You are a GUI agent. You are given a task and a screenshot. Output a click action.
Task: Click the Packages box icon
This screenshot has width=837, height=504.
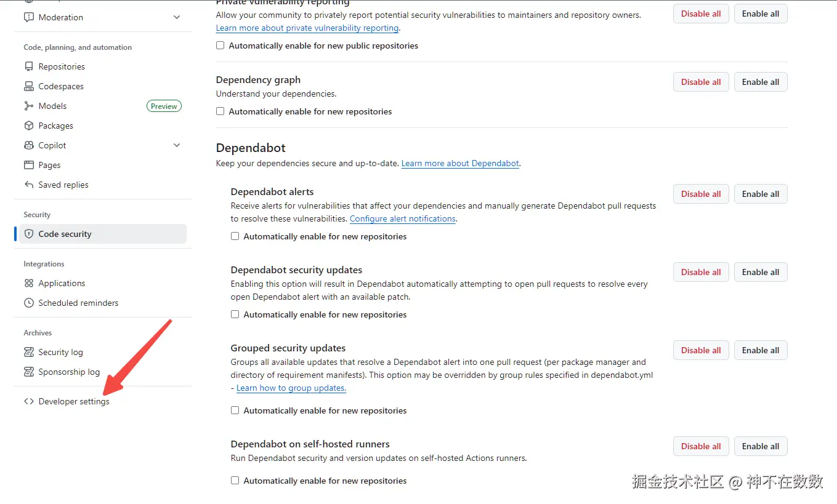[28, 126]
